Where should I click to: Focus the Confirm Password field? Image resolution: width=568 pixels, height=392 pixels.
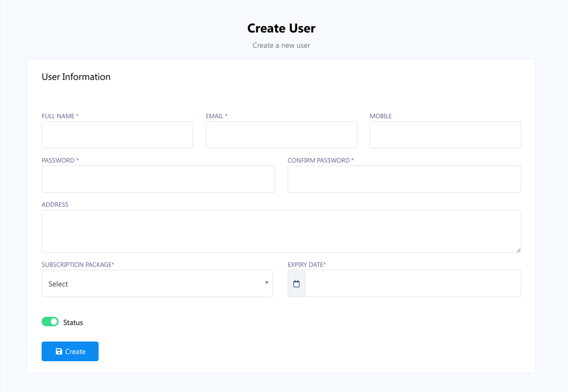[x=404, y=179]
